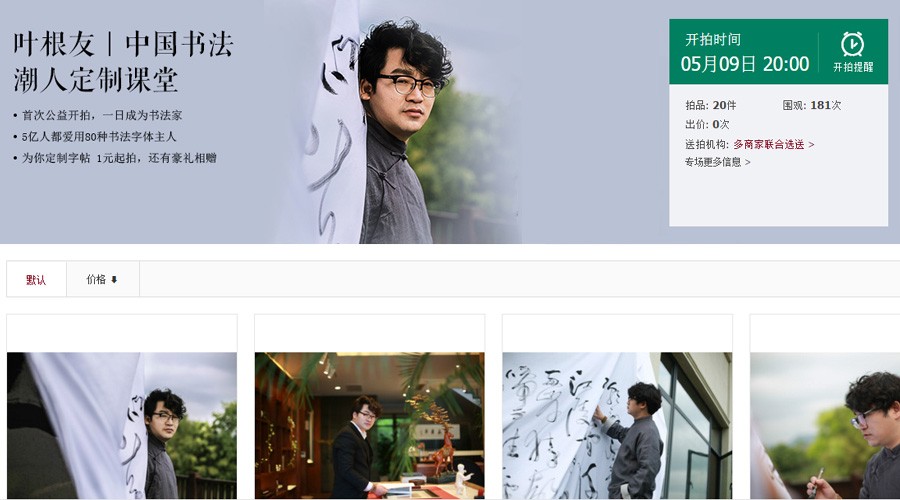Viewport: 900px width, 500px height.
Task: Select the 默认 sort tab
Action: [36, 280]
